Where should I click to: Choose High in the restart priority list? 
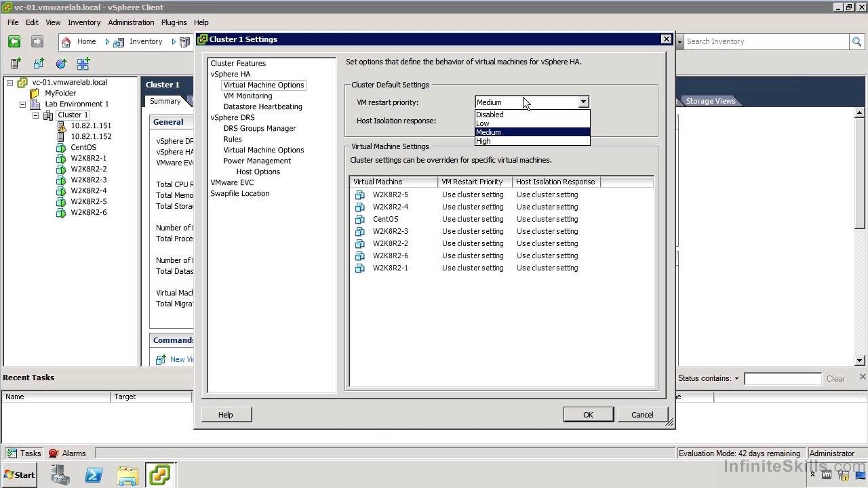532,141
